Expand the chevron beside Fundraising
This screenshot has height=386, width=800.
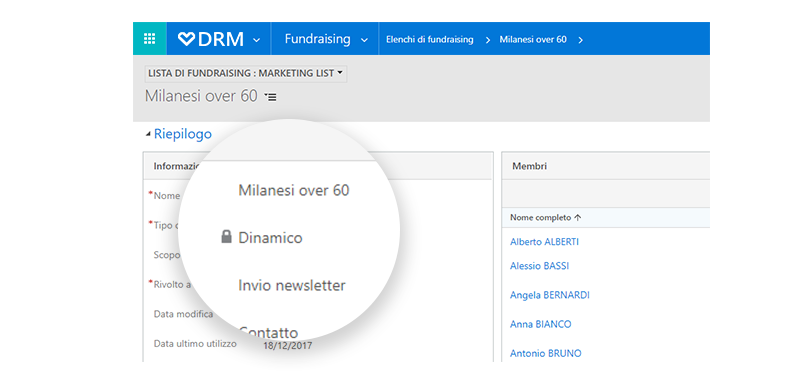coord(364,40)
